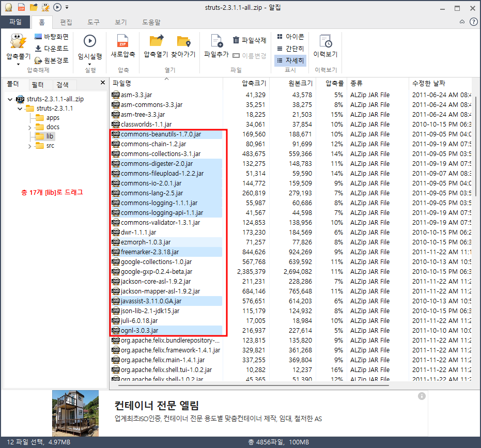Switch to the 홈 ribbon tab
This screenshot has height=448, width=481.
[x=42, y=22]
